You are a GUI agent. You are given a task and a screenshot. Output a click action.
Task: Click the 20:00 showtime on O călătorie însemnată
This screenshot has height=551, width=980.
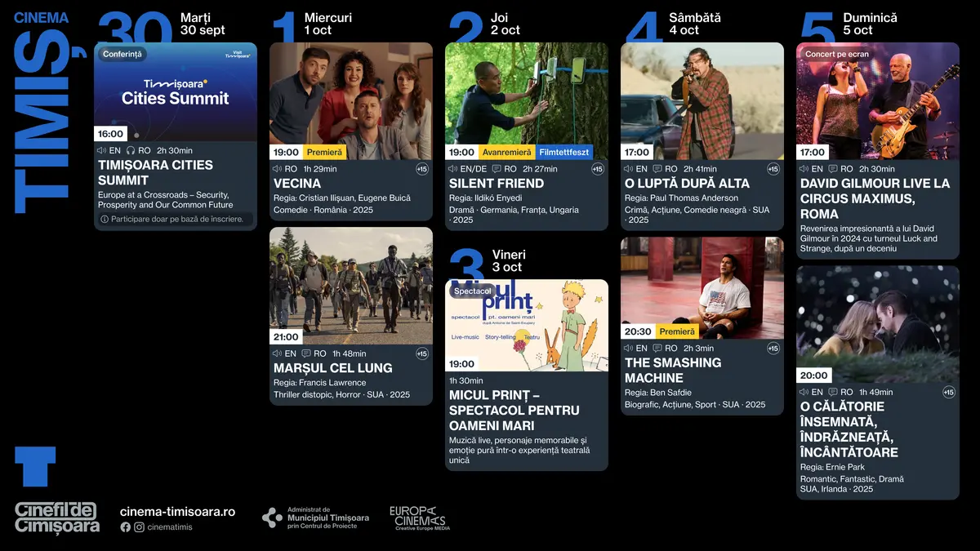point(813,375)
